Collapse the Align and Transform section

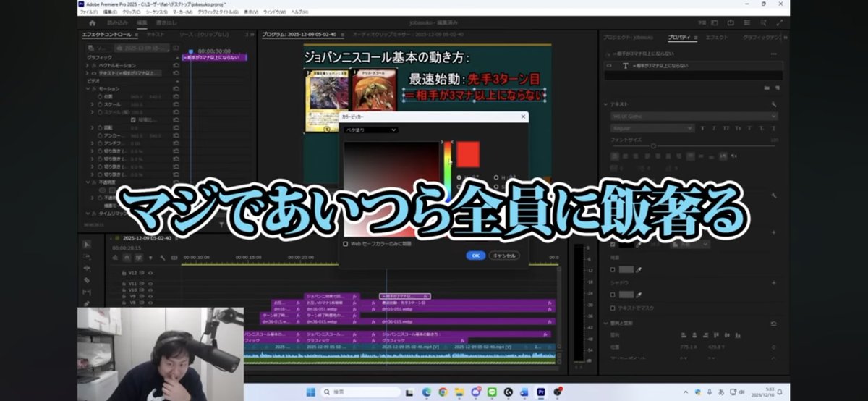(x=606, y=324)
